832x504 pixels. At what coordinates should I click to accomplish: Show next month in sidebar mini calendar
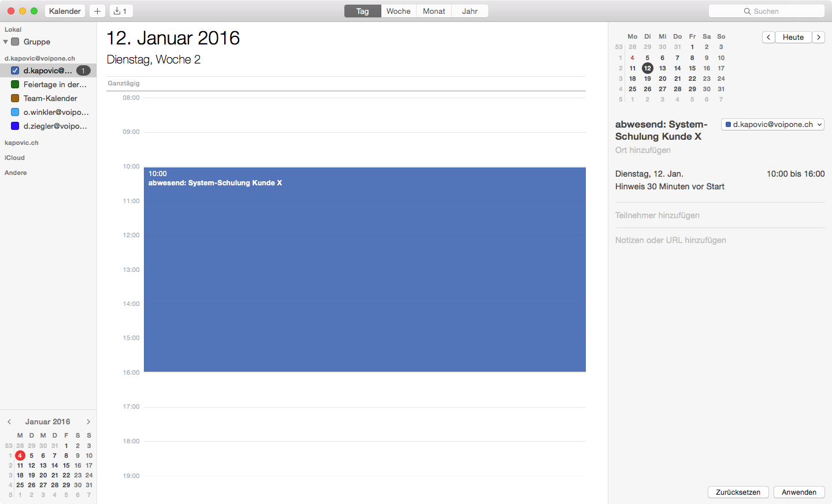click(x=88, y=421)
